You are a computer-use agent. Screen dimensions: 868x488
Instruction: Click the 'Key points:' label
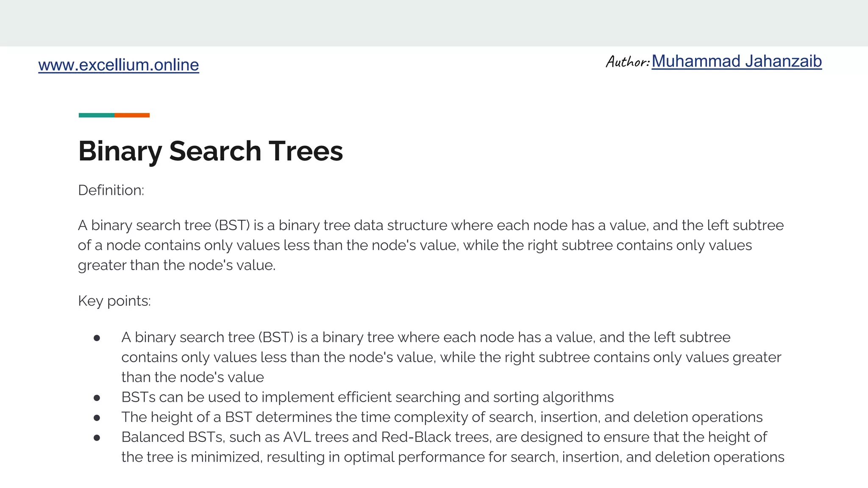tap(114, 301)
